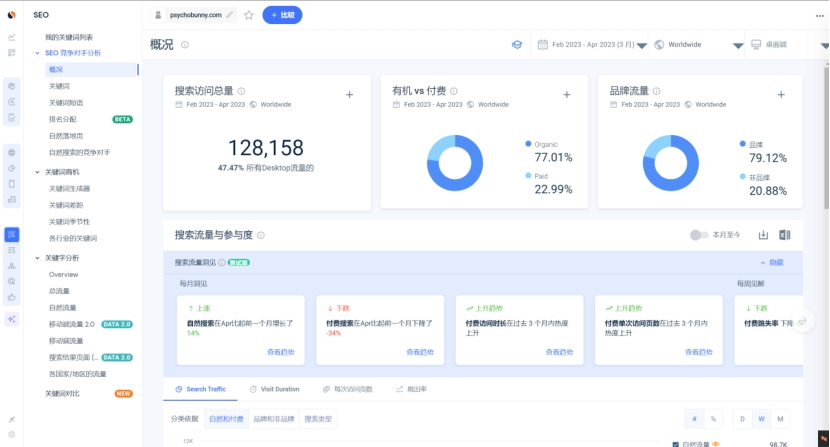Viewport: 830px width, 447px height.
Task: Collapse the SEO 竞争对手分析 sidebar section
Action: point(38,52)
